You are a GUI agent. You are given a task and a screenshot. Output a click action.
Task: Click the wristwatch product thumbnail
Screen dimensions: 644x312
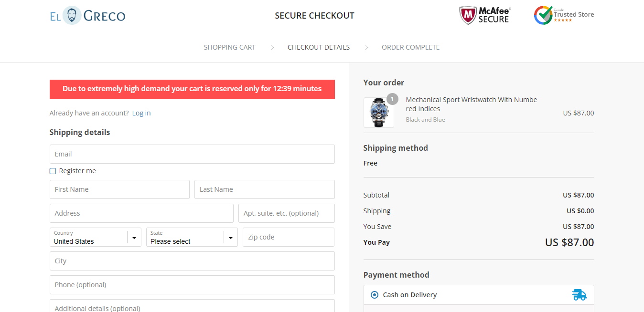378,113
